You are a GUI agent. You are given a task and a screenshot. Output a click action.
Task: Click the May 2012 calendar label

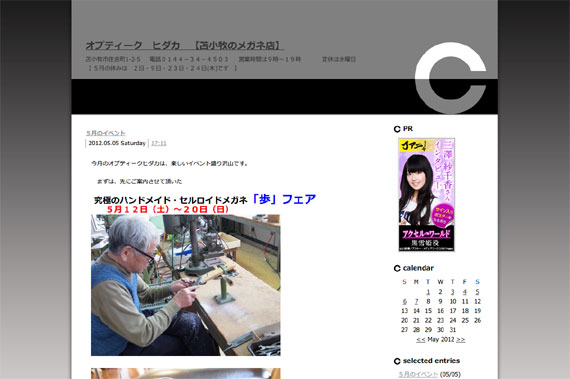click(x=441, y=340)
